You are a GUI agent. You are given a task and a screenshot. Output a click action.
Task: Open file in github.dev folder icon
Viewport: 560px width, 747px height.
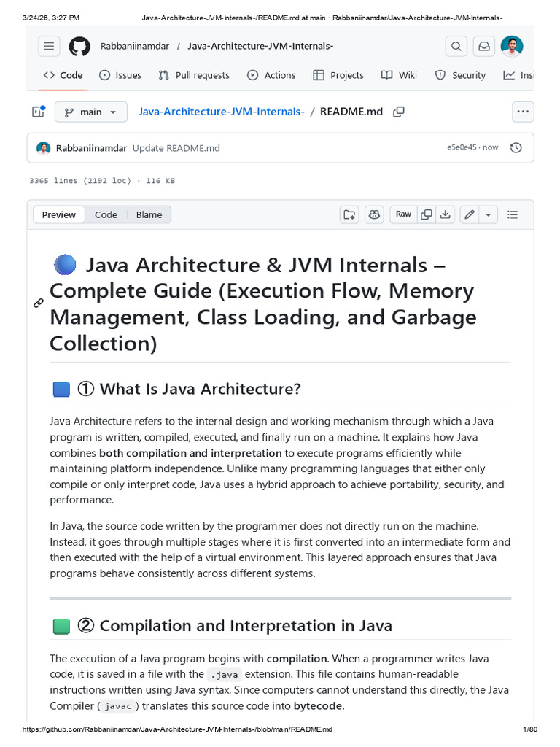point(349,214)
